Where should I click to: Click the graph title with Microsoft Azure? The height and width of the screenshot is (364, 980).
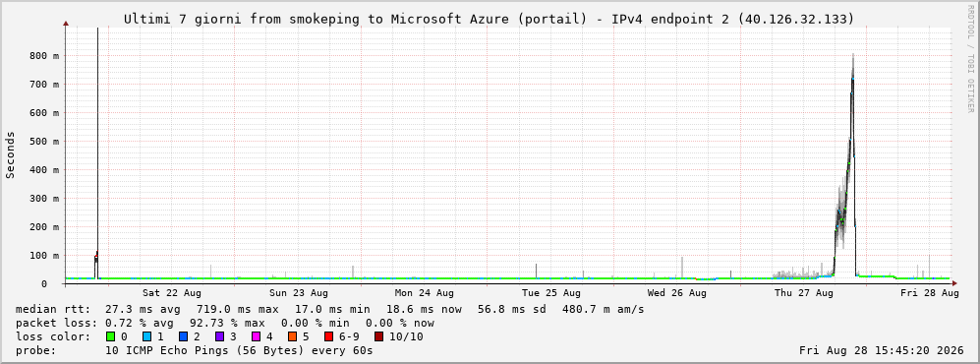coord(489,19)
